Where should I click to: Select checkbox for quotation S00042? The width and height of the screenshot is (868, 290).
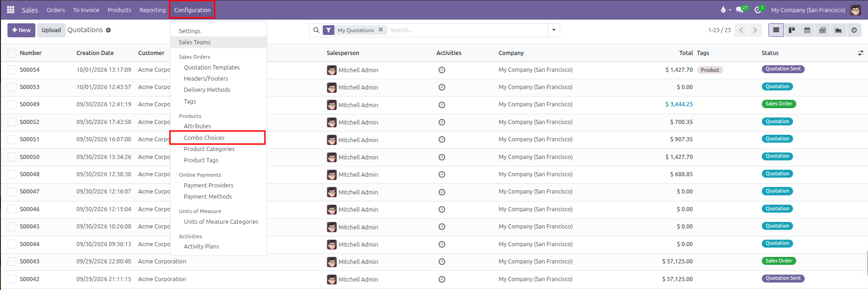12,279
